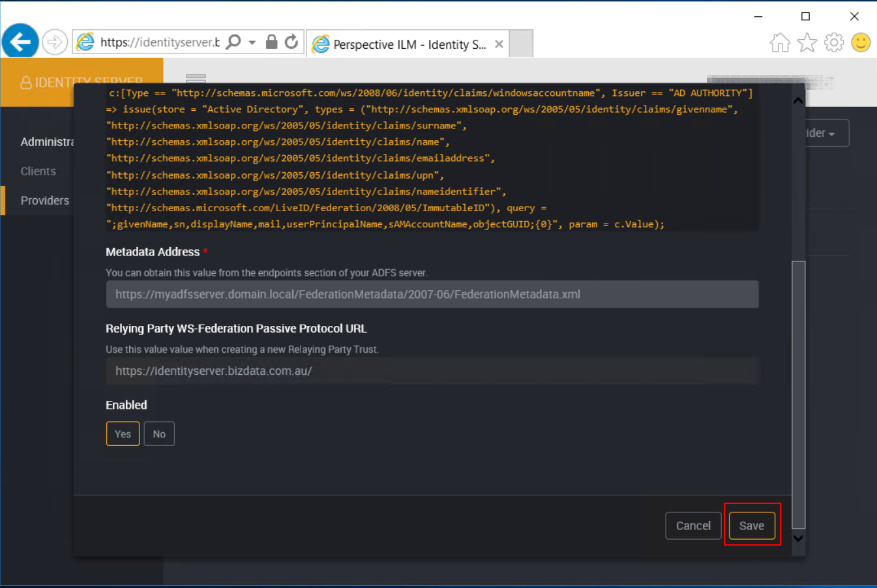Image resolution: width=877 pixels, height=588 pixels.
Task: Click the dialog vertical scrollbar thumb
Action: 798,394
